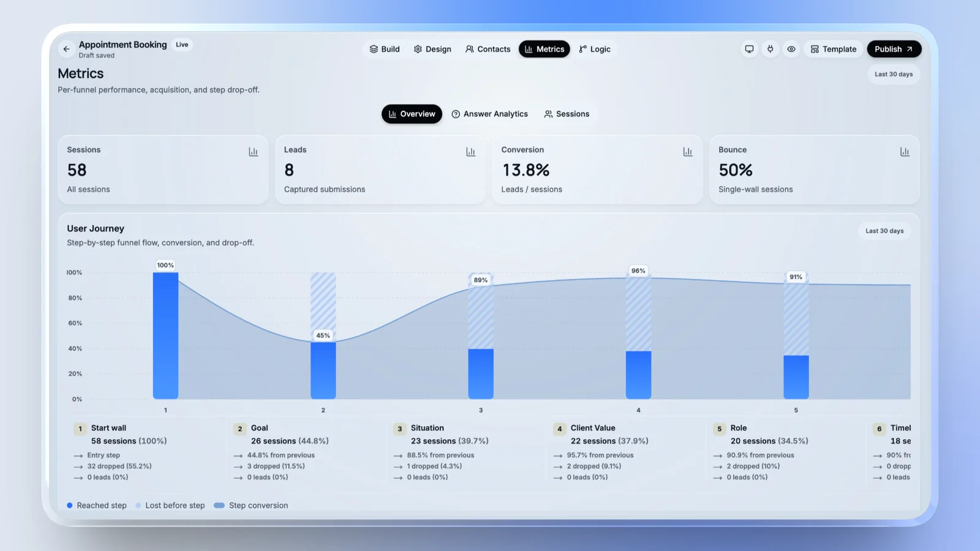The width and height of the screenshot is (980, 551).
Task: Click the 45% label on bar 2
Action: tap(323, 335)
